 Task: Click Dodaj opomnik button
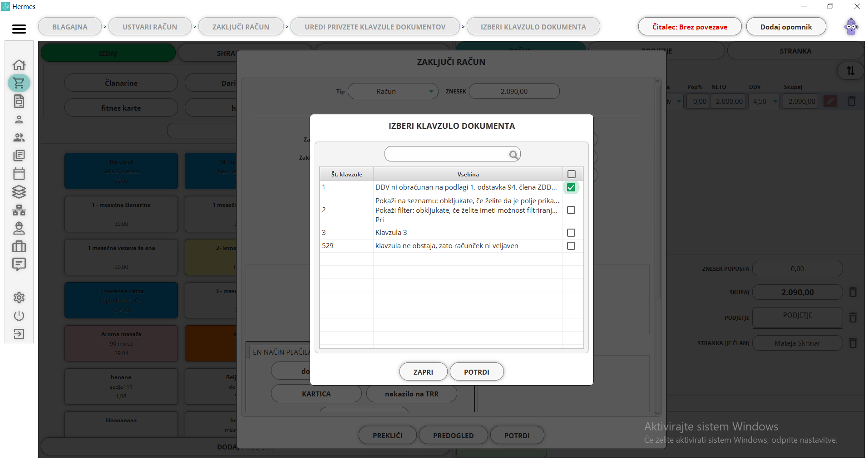tap(786, 27)
